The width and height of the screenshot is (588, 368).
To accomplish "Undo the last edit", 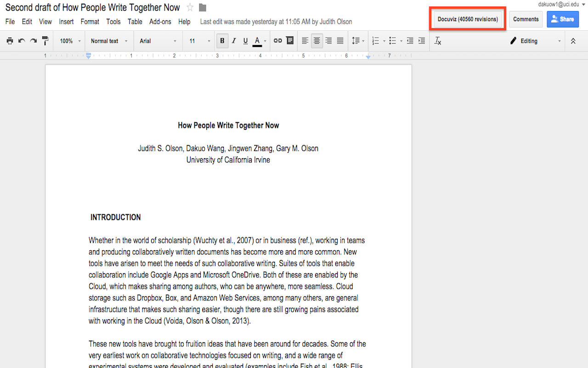I will (x=22, y=41).
